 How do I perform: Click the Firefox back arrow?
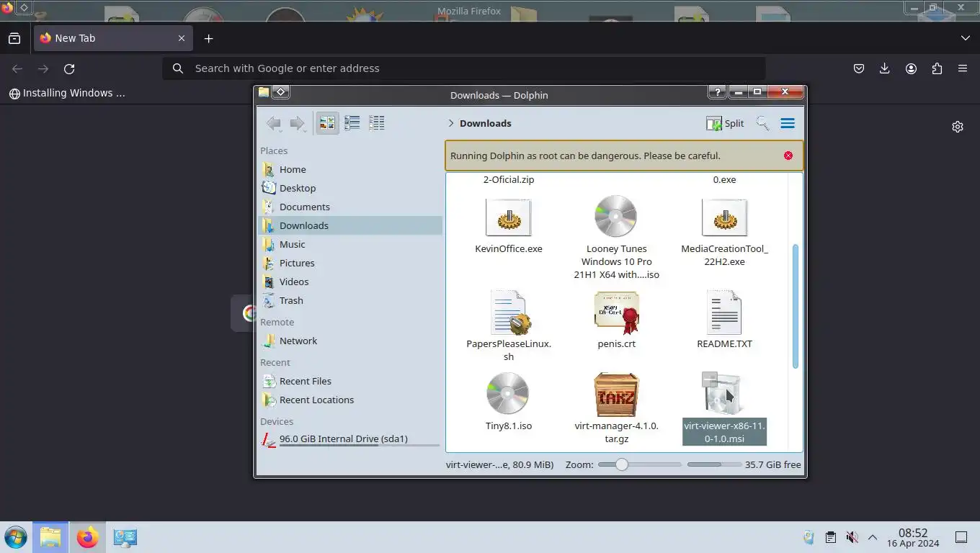[x=17, y=68]
